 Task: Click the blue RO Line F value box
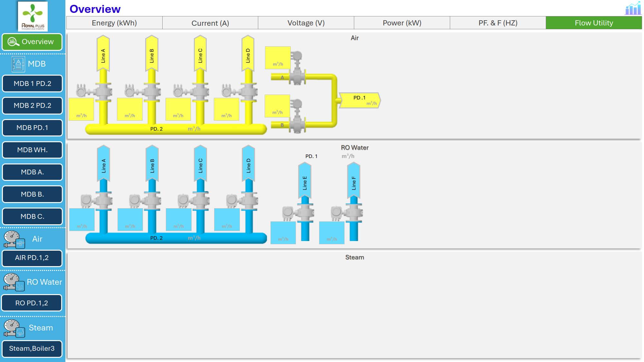click(x=332, y=232)
